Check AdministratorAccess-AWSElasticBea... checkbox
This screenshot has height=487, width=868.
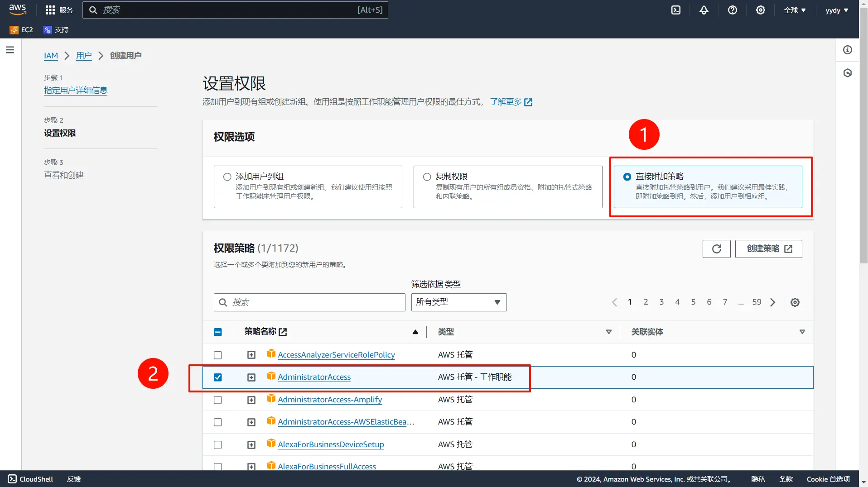tap(218, 422)
